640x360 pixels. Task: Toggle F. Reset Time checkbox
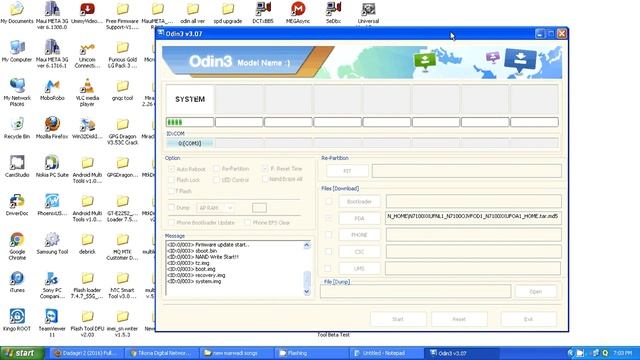(x=265, y=169)
